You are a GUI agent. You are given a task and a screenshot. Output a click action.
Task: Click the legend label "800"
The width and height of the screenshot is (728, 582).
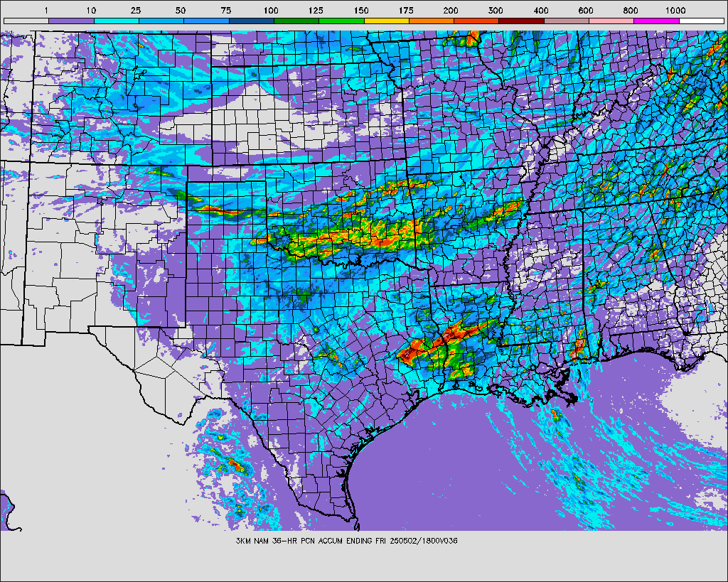tap(631, 11)
